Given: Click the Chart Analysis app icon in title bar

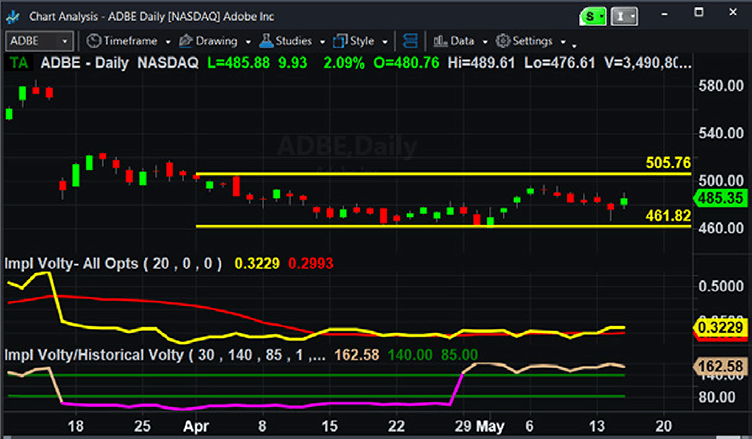Looking at the screenshot, I should 13,17.
